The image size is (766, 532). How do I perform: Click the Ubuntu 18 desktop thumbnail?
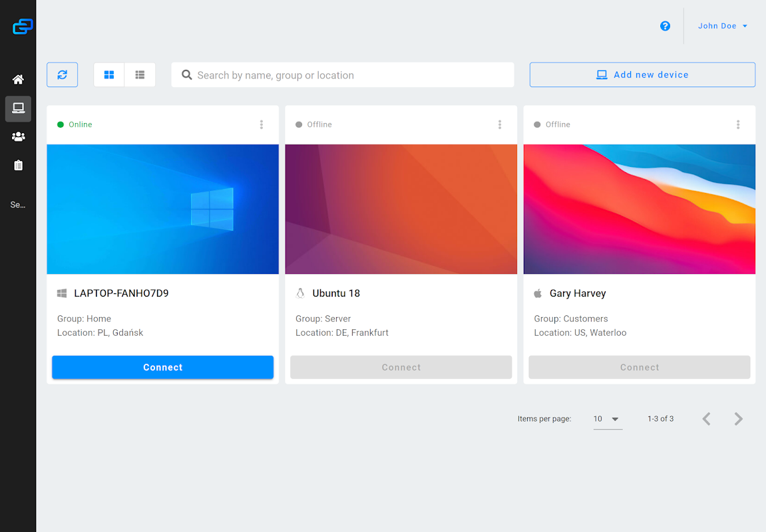tap(401, 209)
